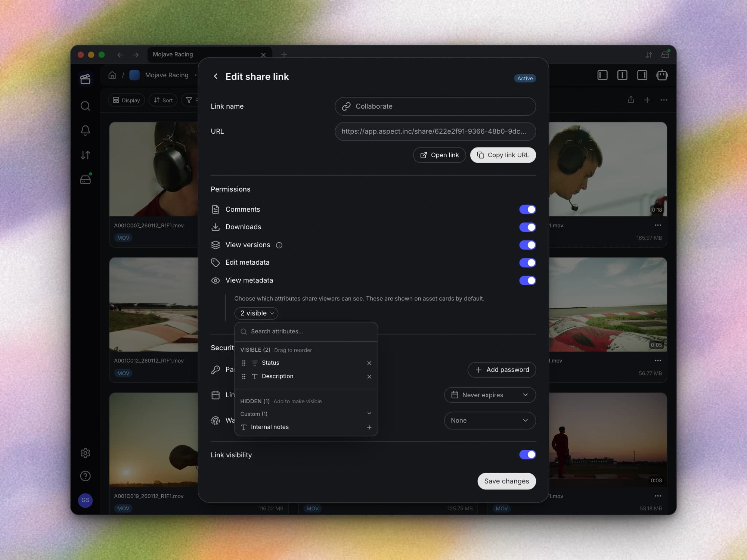This screenshot has width=747, height=560.
Task: Open more options for the 0:18 clip
Action: click(x=658, y=225)
